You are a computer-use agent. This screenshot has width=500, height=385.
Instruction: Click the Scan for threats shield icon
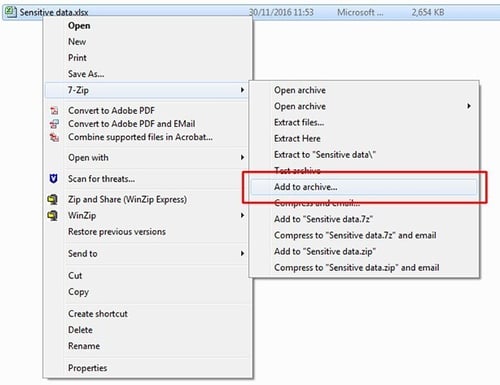(53, 179)
